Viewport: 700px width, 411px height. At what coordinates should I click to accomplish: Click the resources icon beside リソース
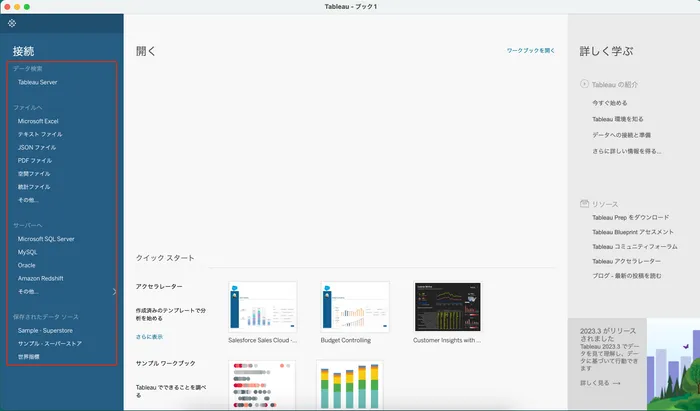click(x=584, y=203)
